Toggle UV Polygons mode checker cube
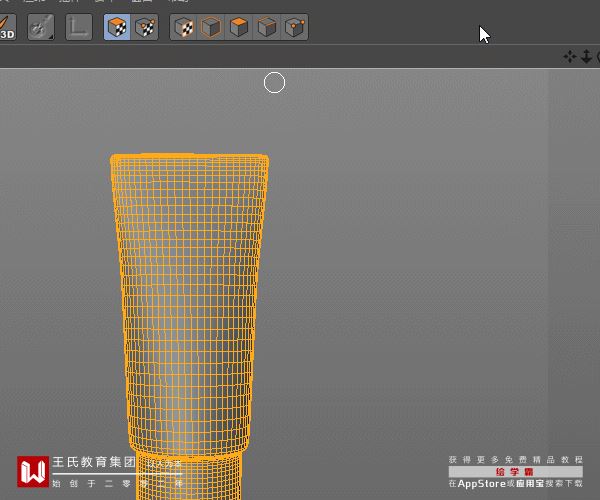This screenshot has width=600, height=500. click(117, 27)
